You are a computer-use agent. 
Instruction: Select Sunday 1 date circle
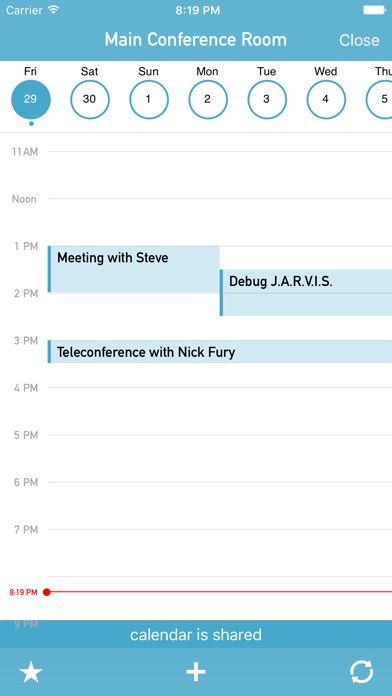click(149, 99)
